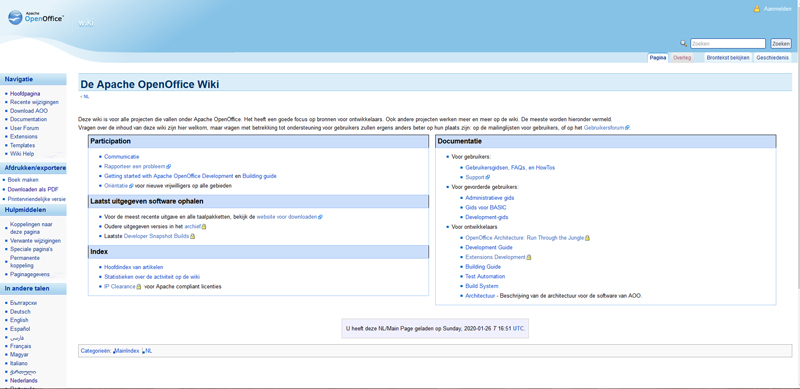Image resolution: width=800 pixels, height=389 pixels.
Task: Open Hoofdindex van artikelen
Action: [x=134, y=267]
